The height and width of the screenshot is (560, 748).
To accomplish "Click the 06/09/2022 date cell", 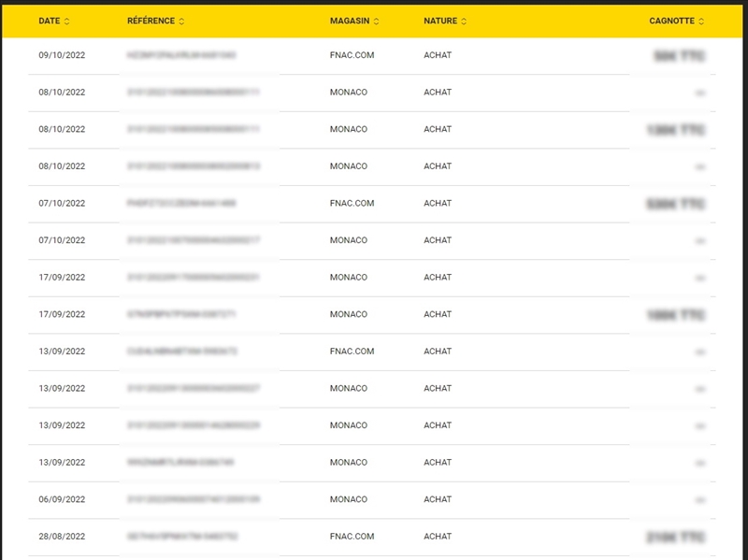I will coord(62,499).
